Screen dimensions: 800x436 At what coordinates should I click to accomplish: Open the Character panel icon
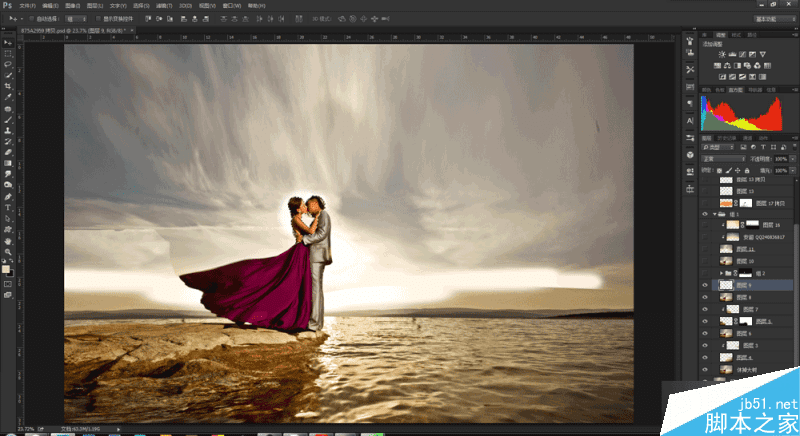(690, 121)
